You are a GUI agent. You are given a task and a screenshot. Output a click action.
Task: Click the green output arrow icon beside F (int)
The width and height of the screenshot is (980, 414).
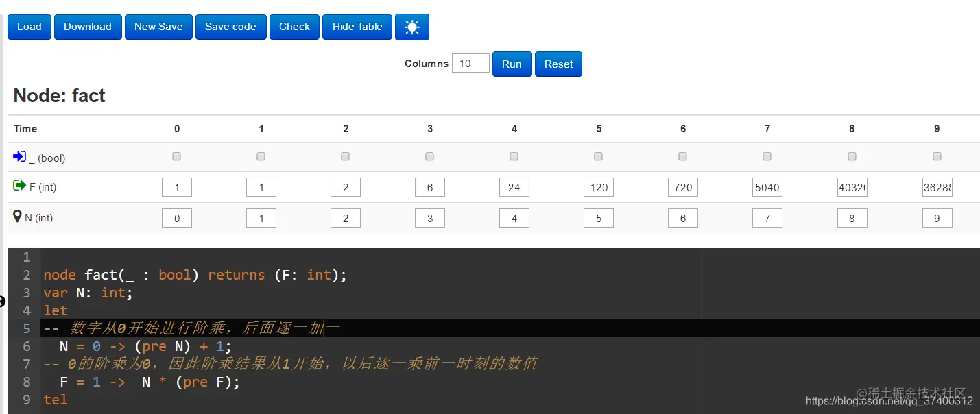coord(18,186)
